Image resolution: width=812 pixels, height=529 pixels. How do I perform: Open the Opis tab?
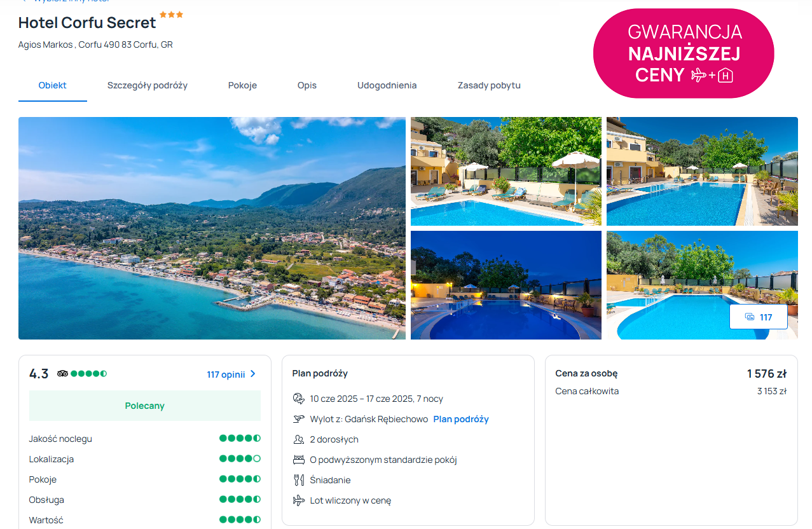[307, 85]
